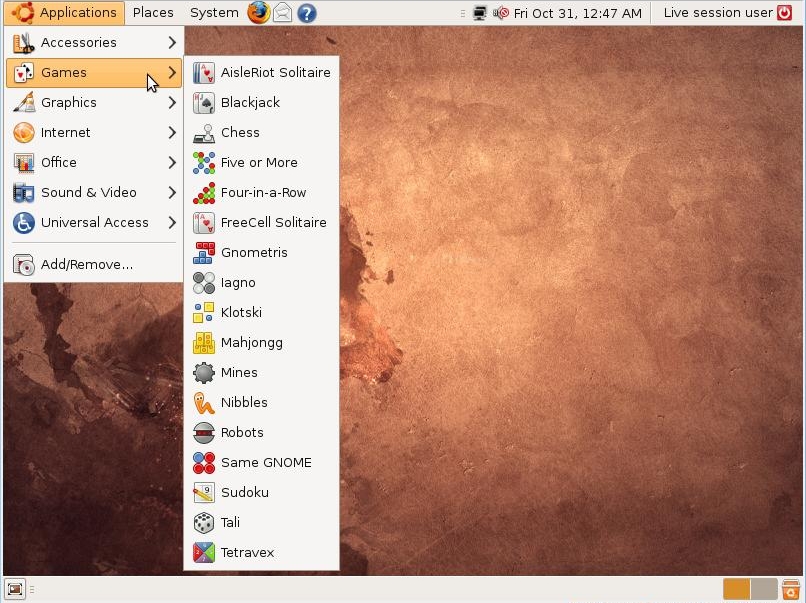806x603 pixels.
Task: Click the Chess label text
Action: click(240, 133)
